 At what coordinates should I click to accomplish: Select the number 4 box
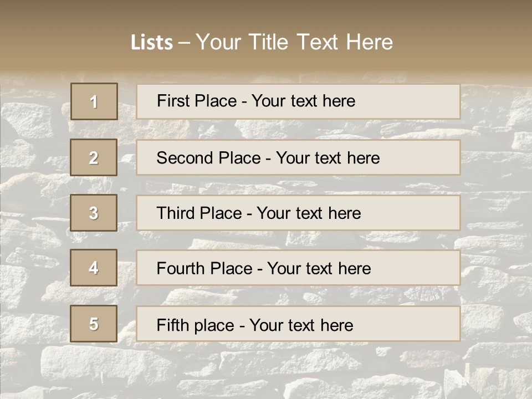click(x=94, y=268)
